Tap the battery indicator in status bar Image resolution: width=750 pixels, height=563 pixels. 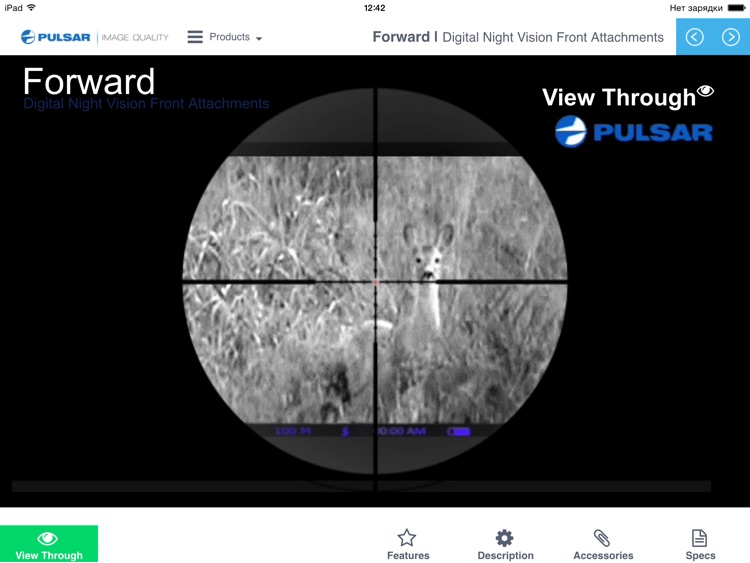[x=737, y=8]
